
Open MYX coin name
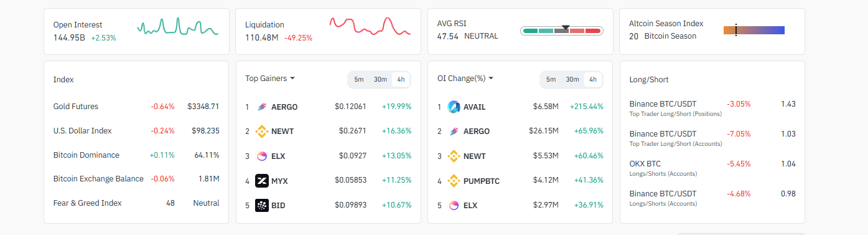click(279, 181)
